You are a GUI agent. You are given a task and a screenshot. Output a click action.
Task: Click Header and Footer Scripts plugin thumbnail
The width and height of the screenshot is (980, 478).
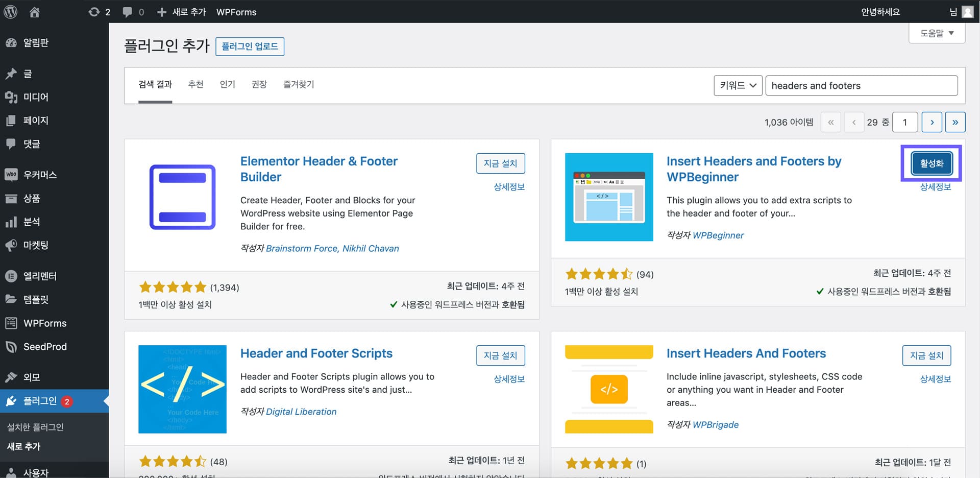tap(182, 389)
